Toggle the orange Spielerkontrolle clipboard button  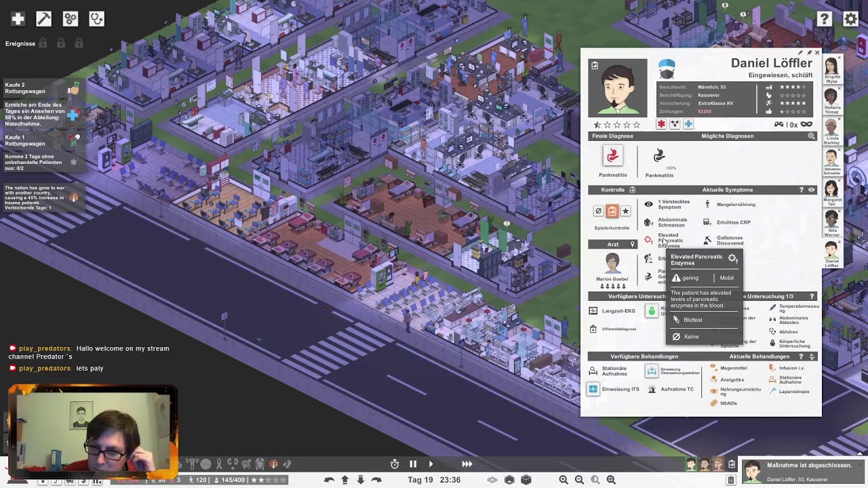[612, 211]
